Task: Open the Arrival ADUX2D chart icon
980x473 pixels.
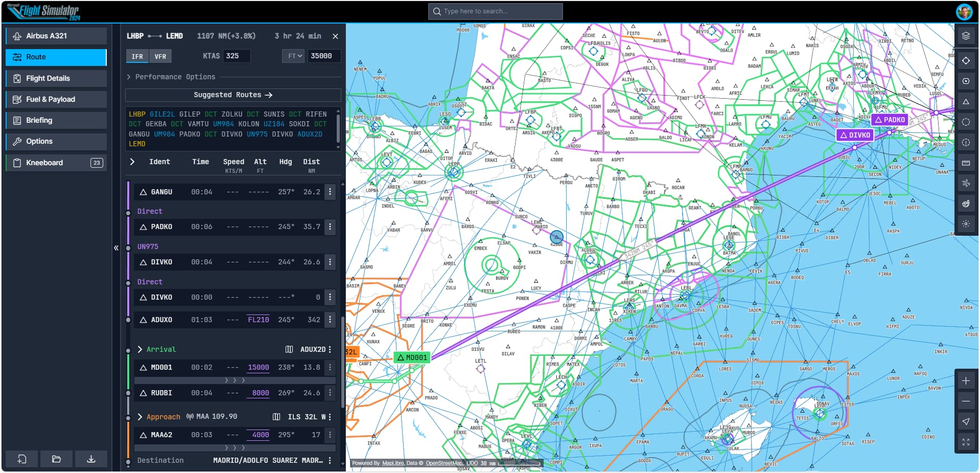Action: coord(289,349)
